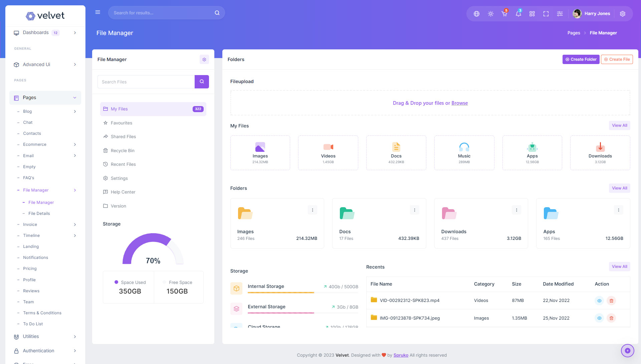Delete the VID-00292312-SPK823.mp4 file
This screenshot has height=364, width=641.
[611, 301]
